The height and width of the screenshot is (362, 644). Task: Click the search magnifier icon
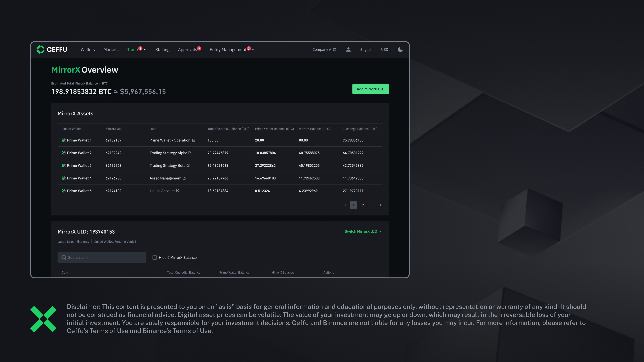point(64,257)
